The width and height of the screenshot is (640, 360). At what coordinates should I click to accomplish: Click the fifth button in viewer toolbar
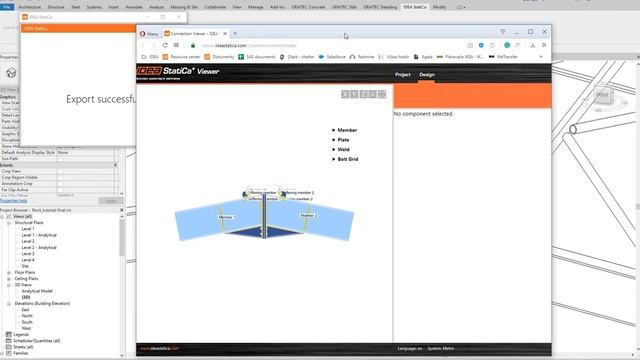(382, 94)
